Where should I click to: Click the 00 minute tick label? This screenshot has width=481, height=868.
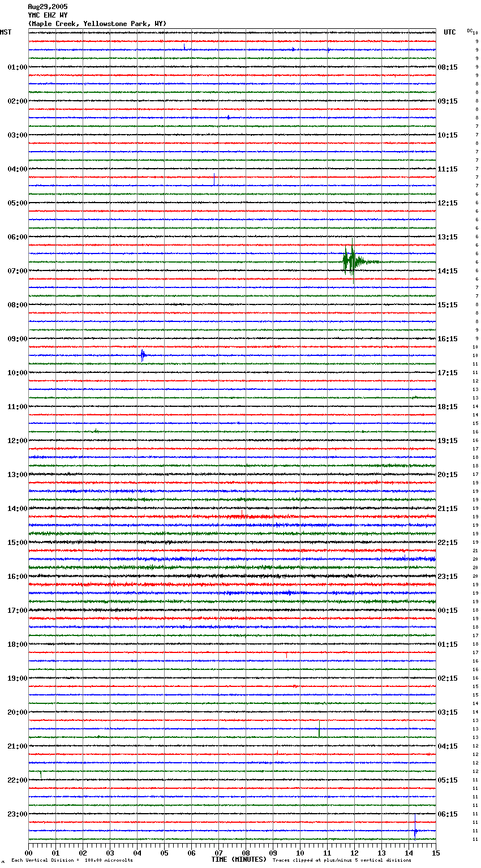pyautogui.click(x=28, y=853)
